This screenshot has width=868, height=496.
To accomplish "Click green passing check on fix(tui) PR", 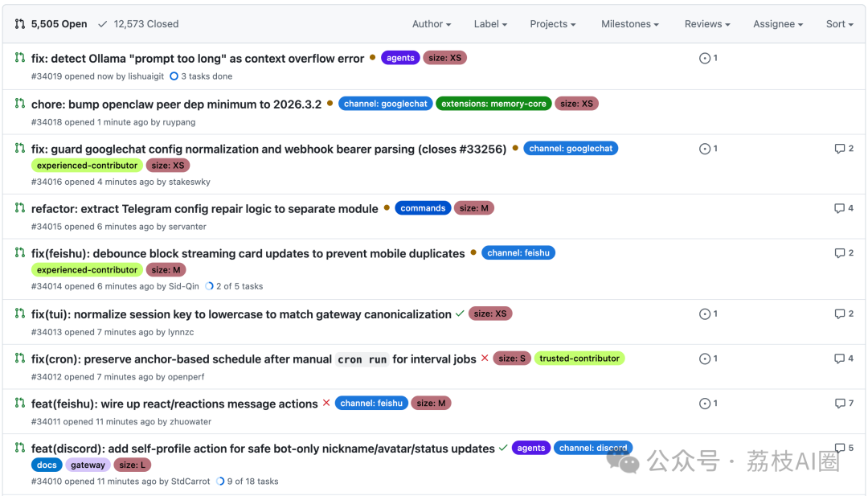I will pos(460,314).
